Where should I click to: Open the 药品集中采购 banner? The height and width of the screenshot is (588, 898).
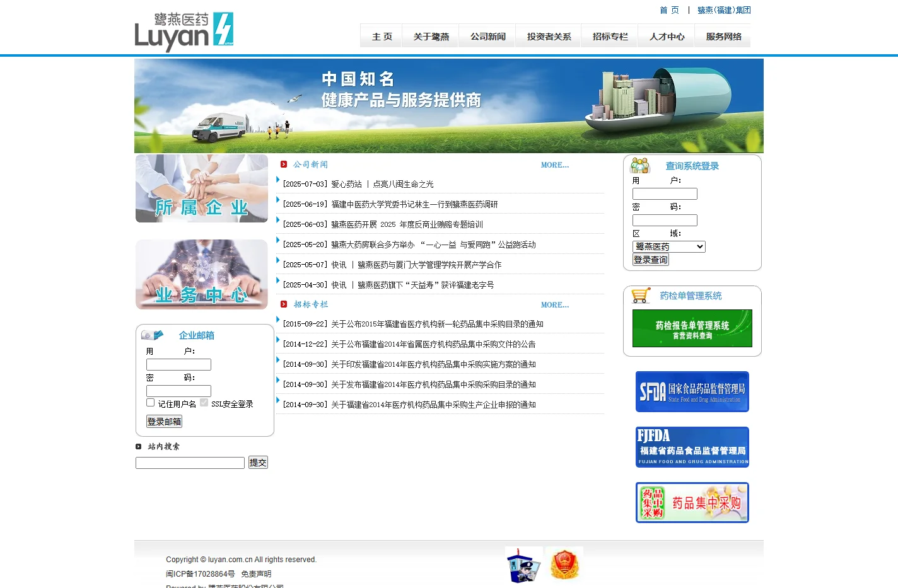tap(692, 502)
